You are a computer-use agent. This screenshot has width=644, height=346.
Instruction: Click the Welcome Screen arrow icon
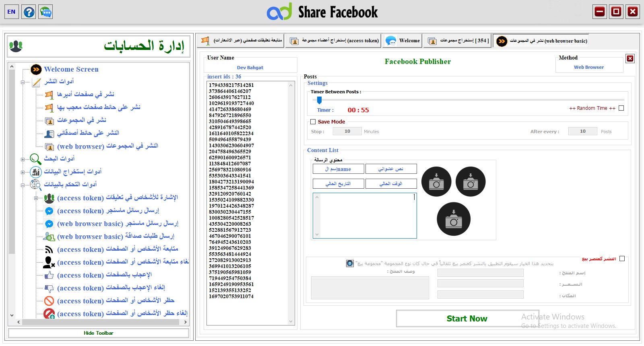[x=36, y=69]
